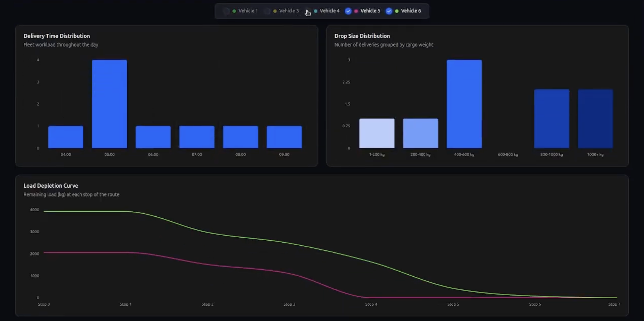Click the 1000+ kg drop size bar
This screenshot has height=321, width=644.
595,119
